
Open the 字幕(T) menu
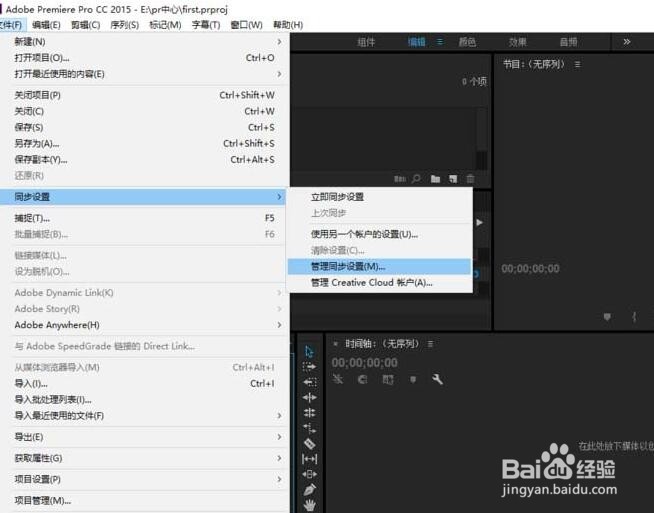[x=206, y=25]
